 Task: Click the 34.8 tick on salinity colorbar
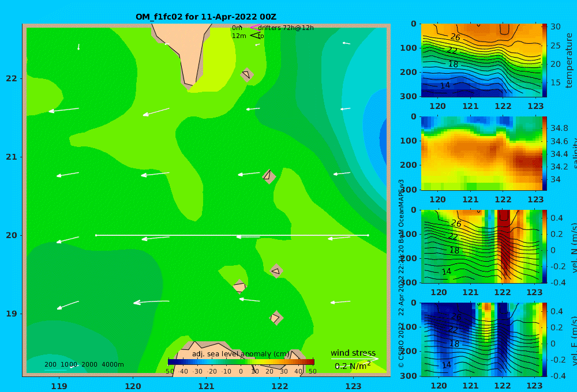(x=559, y=128)
